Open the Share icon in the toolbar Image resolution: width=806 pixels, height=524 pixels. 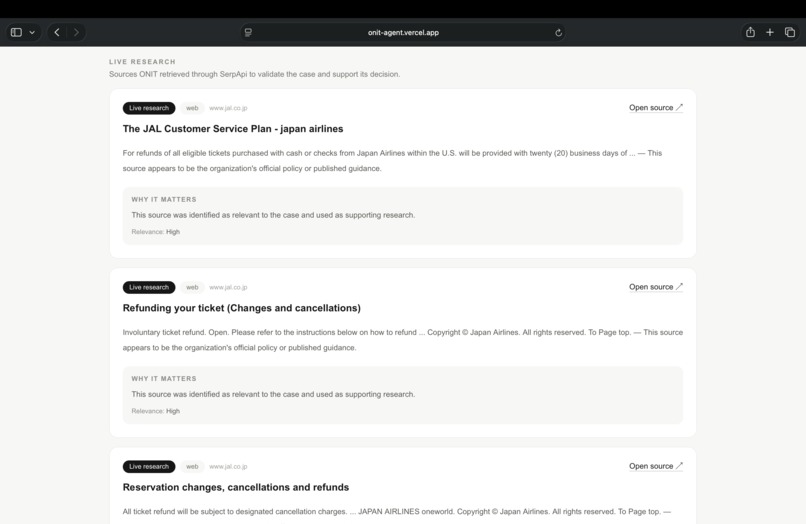pos(750,32)
